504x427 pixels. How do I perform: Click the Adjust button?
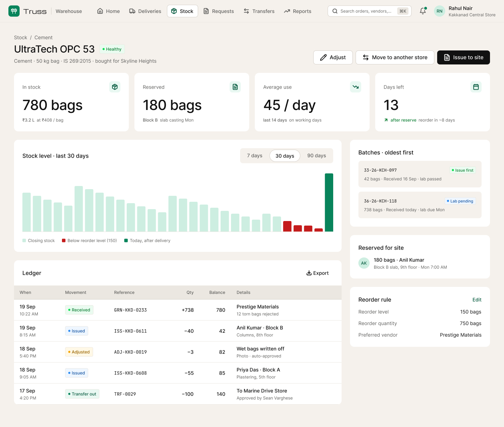click(333, 57)
